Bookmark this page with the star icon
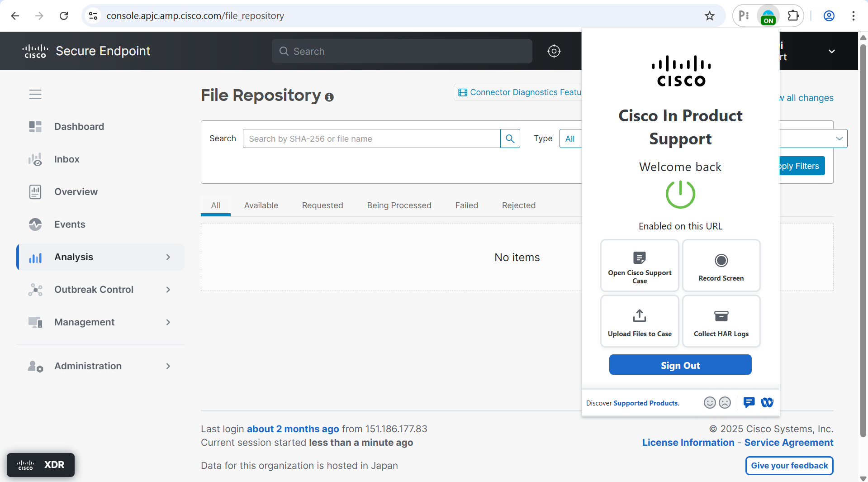 709,16
